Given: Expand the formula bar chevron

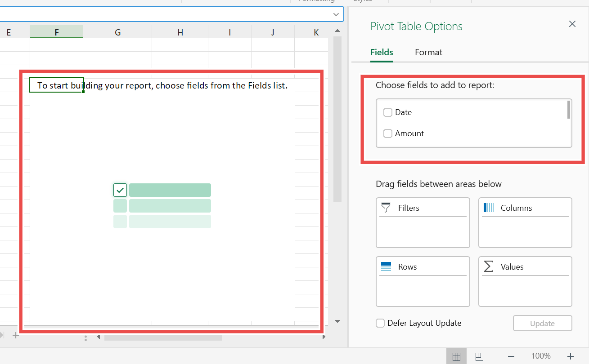Looking at the screenshot, I should coord(336,14).
